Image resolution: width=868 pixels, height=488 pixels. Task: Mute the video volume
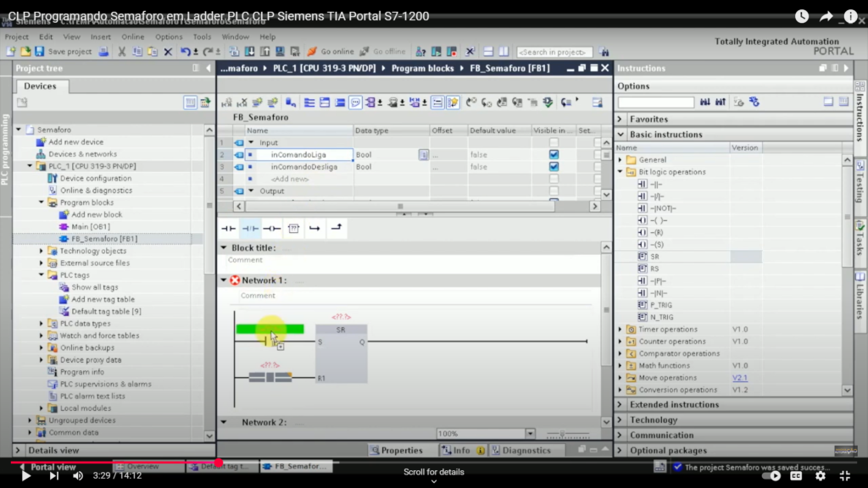click(78, 475)
